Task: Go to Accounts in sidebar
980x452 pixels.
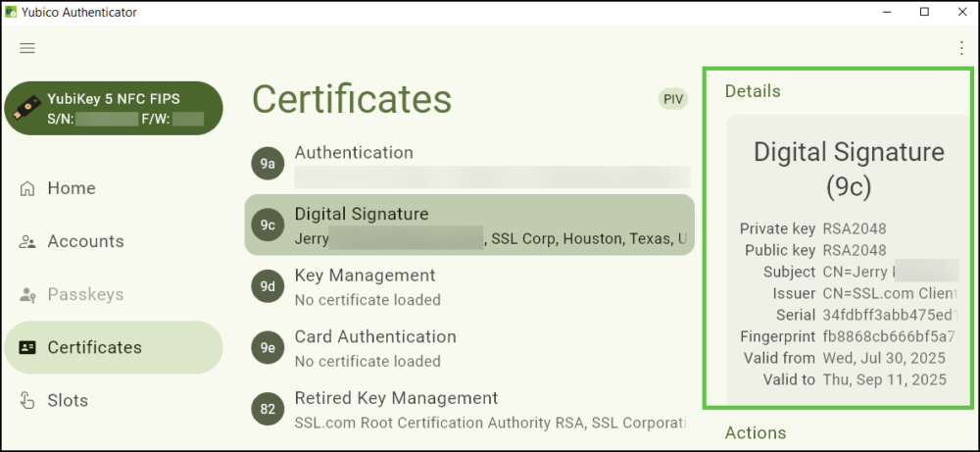Action: coord(85,241)
